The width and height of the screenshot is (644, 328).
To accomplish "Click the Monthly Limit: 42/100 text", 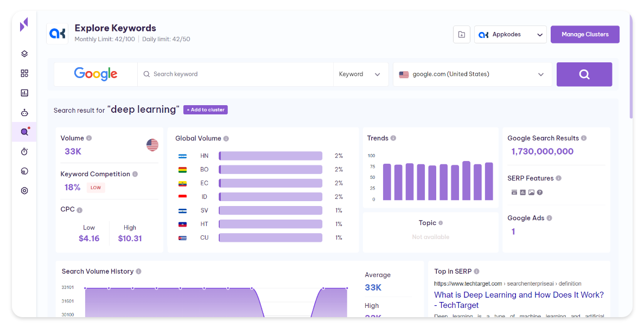I will (105, 40).
